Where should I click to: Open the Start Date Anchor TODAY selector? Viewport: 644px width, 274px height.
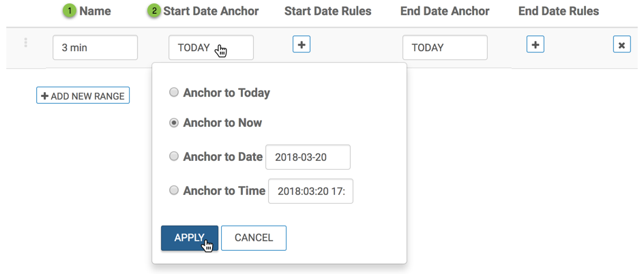click(211, 48)
